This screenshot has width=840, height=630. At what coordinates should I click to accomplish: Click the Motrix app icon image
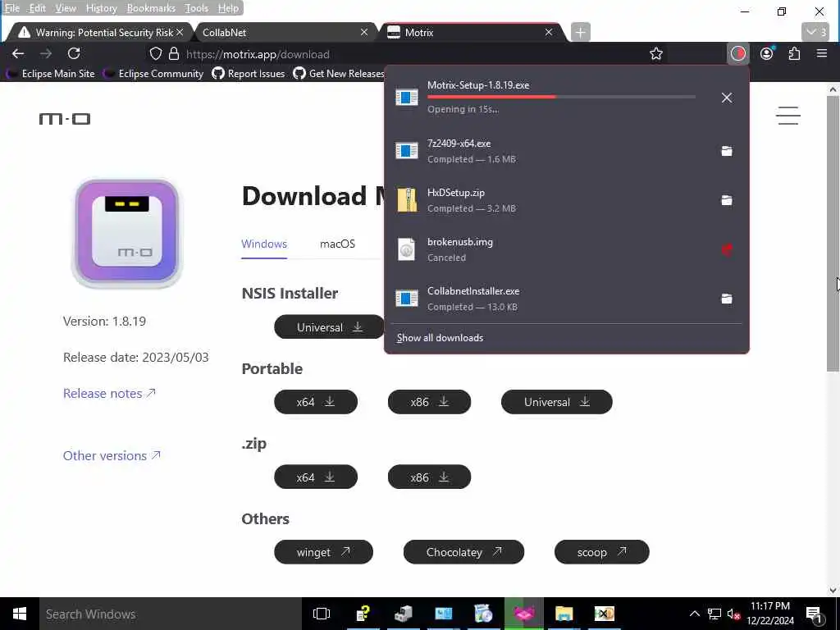point(127,232)
